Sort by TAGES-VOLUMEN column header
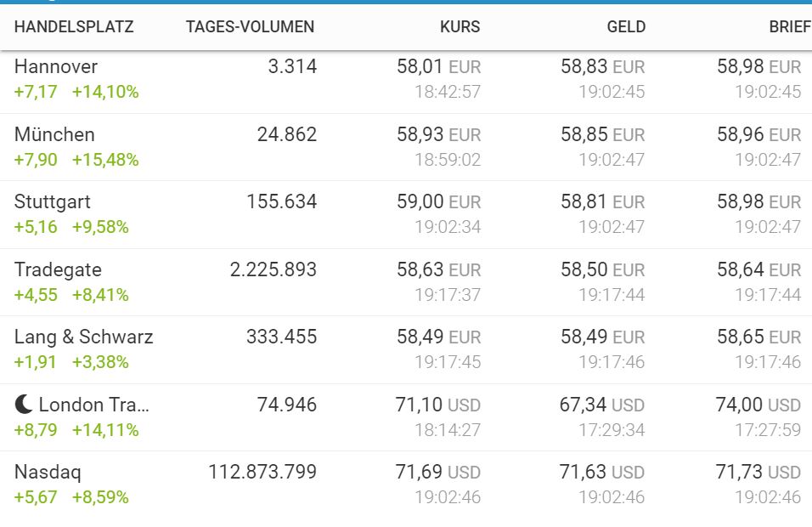The height and width of the screenshot is (527, 812). [x=250, y=27]
